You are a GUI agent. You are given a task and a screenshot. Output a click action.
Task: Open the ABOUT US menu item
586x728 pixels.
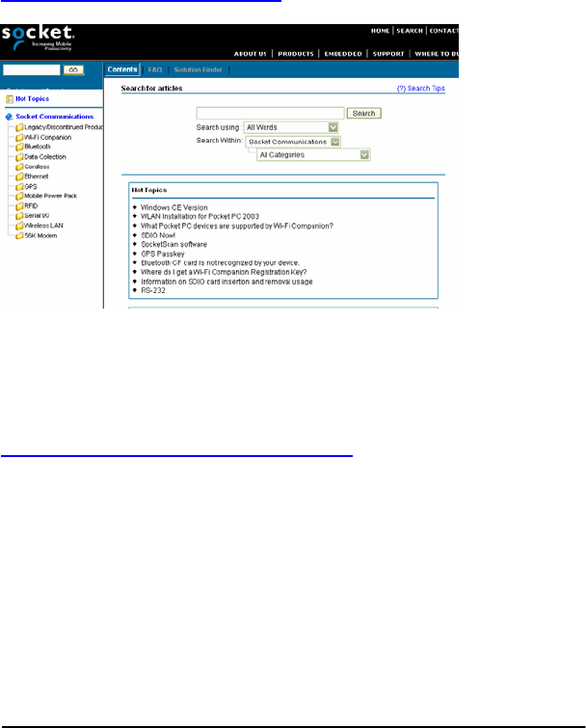250,54
